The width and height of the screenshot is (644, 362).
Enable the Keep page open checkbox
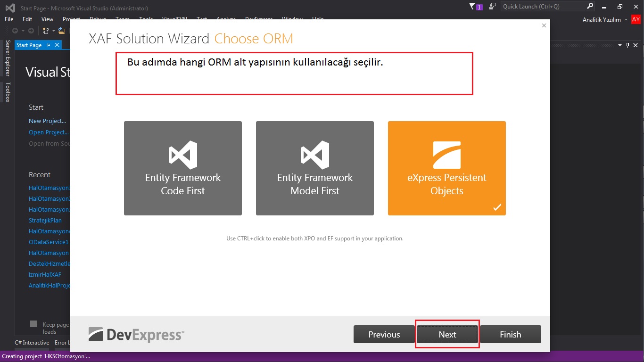33,324
